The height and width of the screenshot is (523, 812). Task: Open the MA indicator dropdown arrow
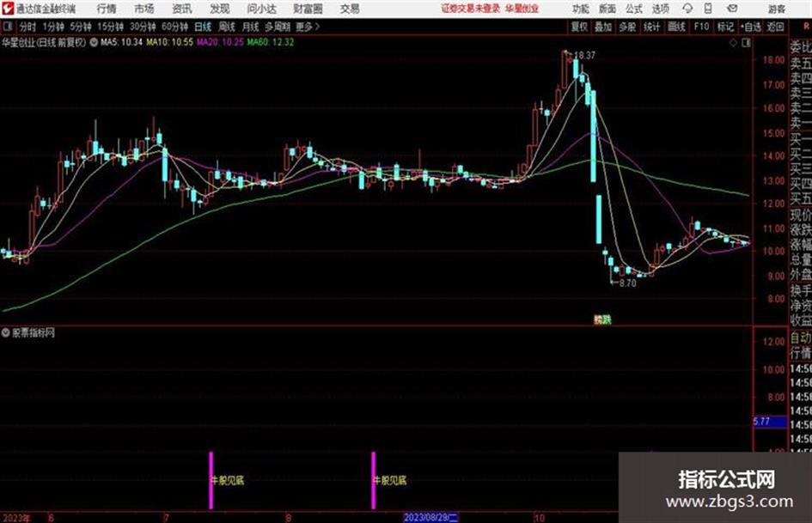(x=94, y=42)
